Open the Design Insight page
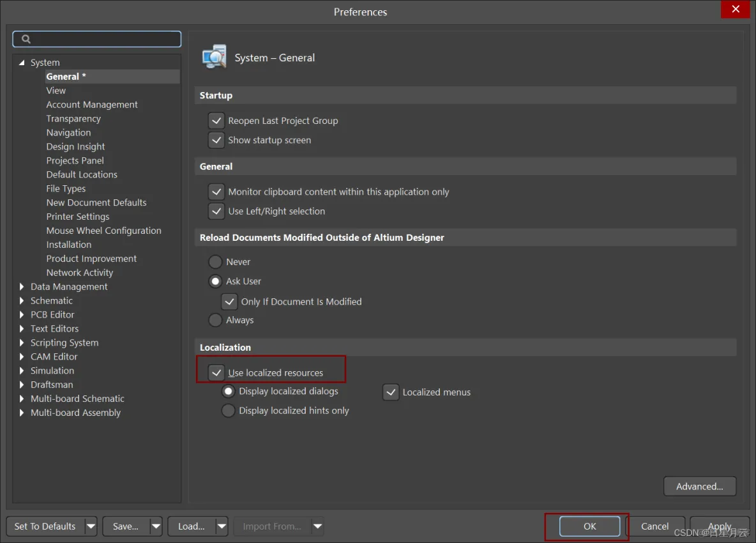Screen dimensions: 756x543 pos(75,146)
